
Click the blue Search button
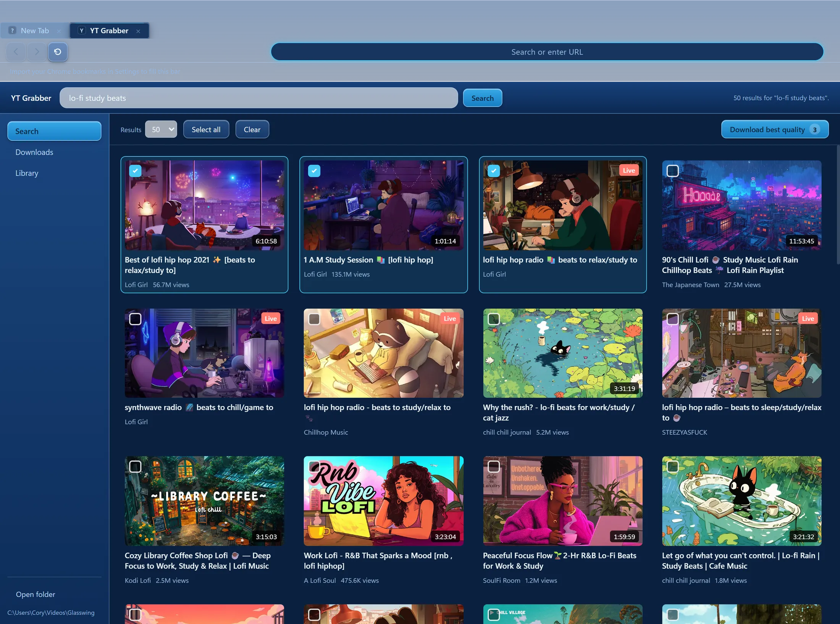click(x=482, y=98)
